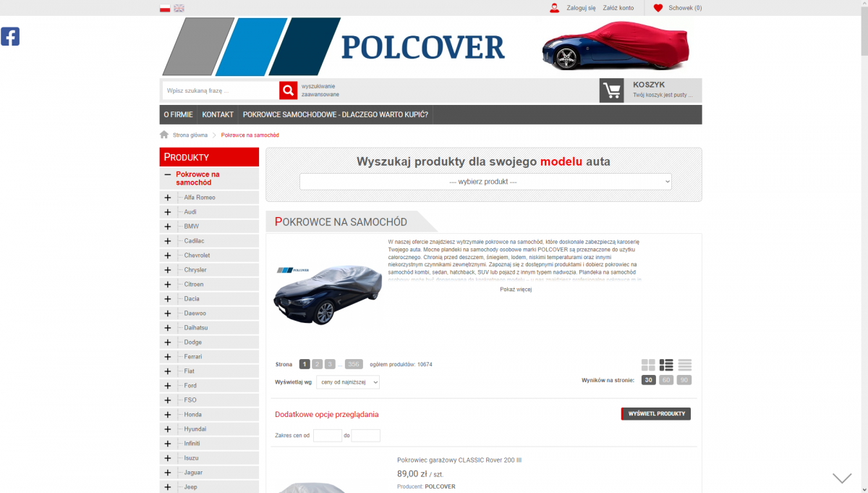The height and width of the screenshot is (493, 868).
Task: Click the heart icon for Schowek
Action: pyautogui.click(x=658, y=8)
